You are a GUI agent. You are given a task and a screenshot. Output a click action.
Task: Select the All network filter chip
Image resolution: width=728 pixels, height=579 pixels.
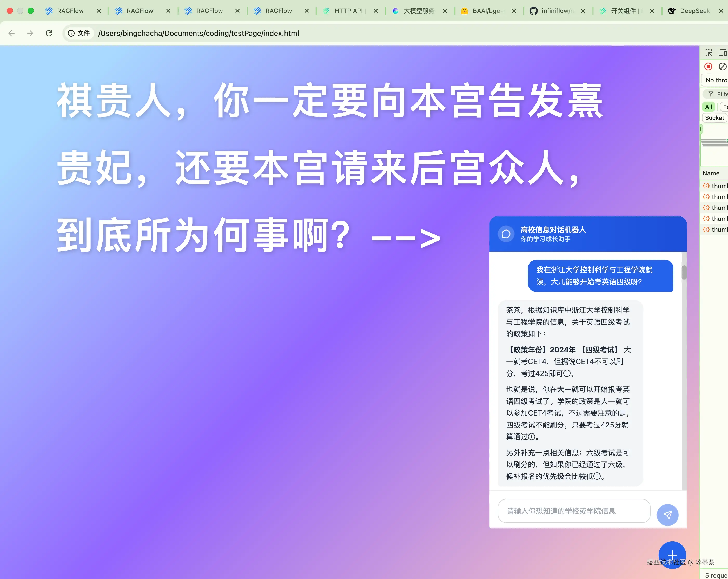click(x=709, y=107)
